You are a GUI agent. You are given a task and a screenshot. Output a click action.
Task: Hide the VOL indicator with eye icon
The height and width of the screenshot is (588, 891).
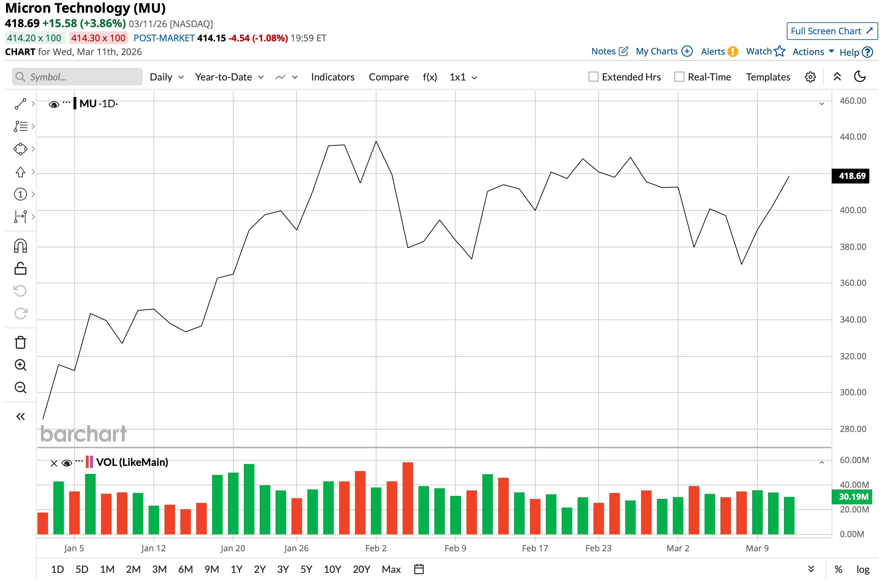(67, 464)
